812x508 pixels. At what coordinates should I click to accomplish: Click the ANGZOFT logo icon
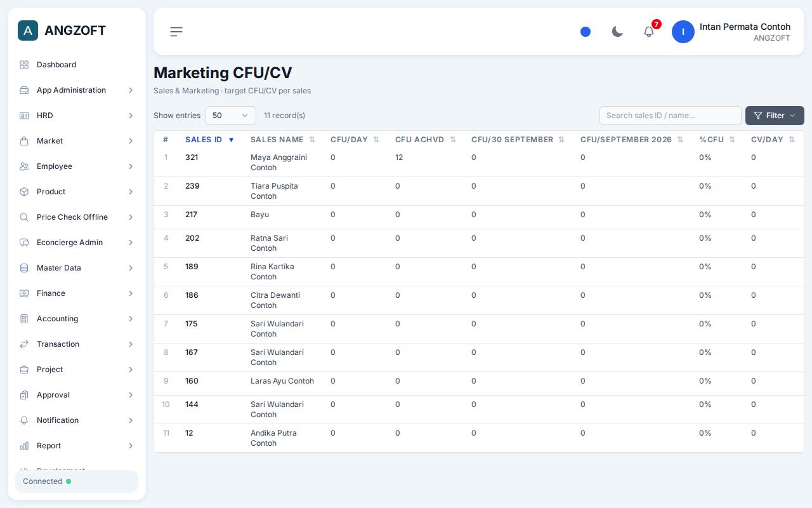click(28, 30)
